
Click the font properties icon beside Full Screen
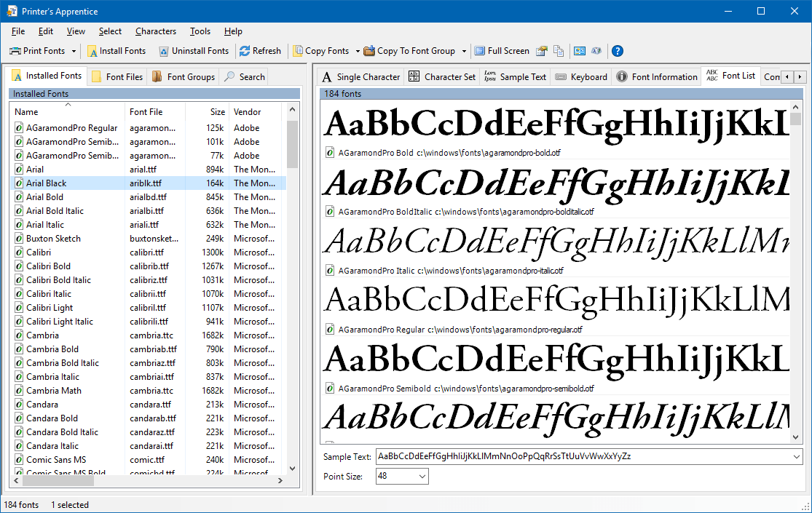pos(541,51)
